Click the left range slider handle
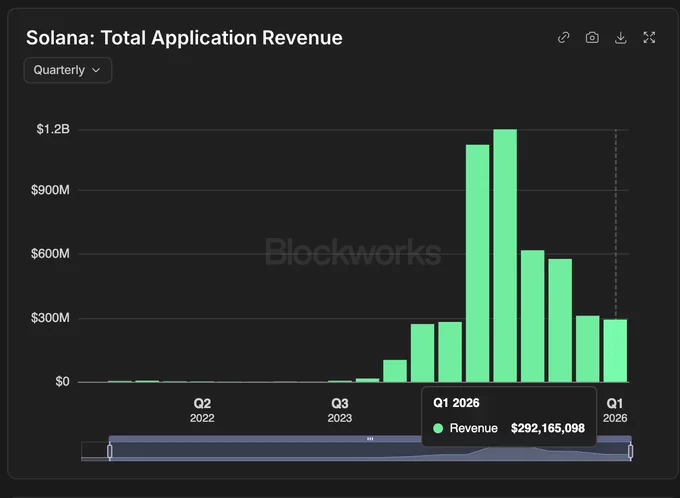680x498 pixels. [110, 452]
